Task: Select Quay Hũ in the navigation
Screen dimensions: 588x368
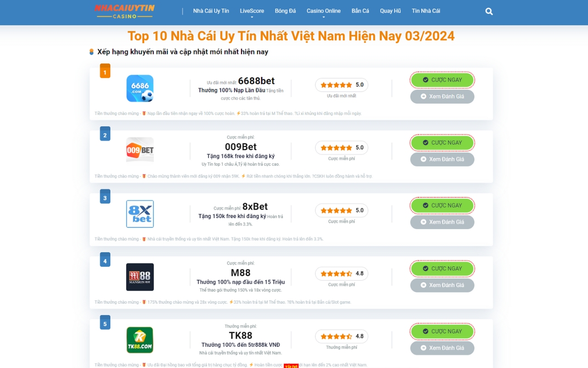Action: pyautogui.click(x=390, y=11)
